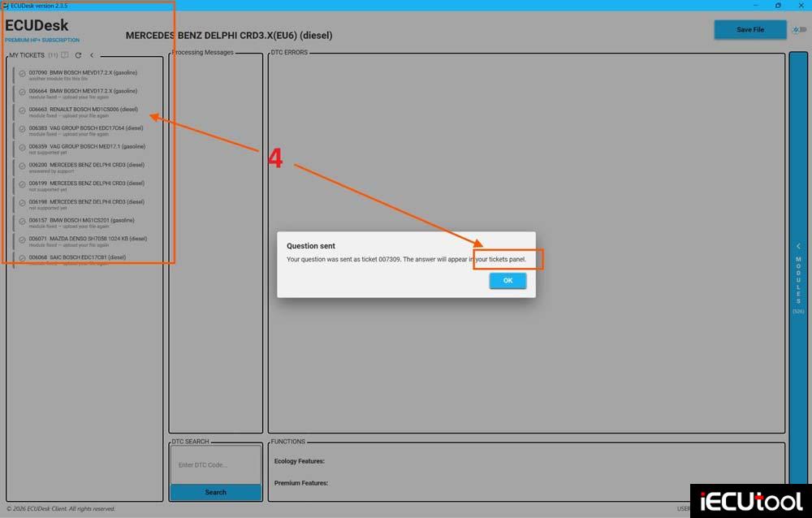Click the Save File button
This screenshot has height=518, width=812.
[749, 29]
